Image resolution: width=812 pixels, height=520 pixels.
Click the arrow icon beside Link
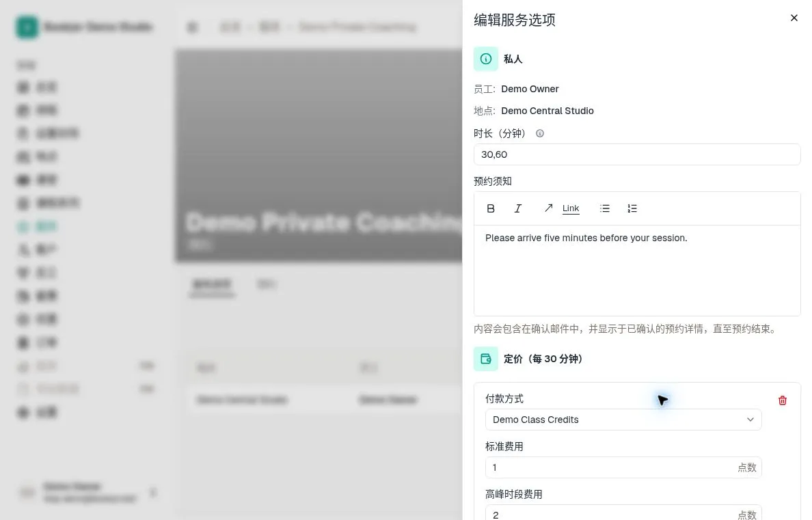click(x=548, y=208)
